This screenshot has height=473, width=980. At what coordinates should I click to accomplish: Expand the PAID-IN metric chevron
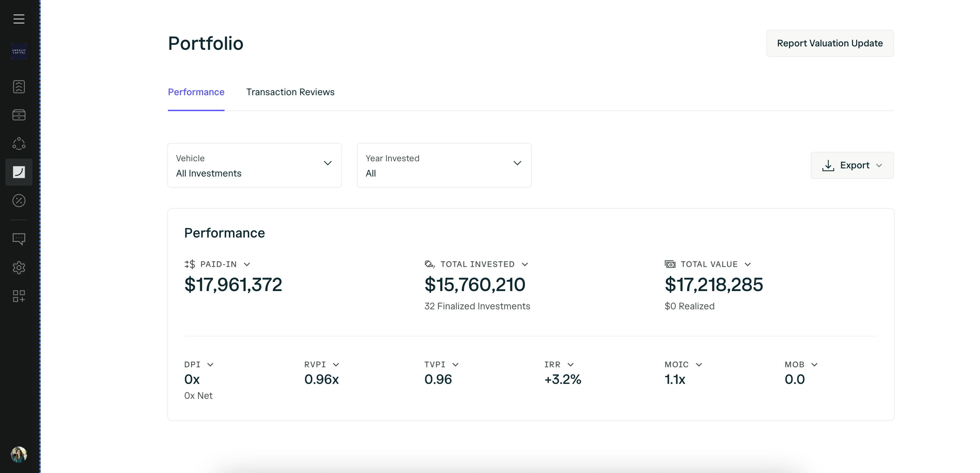247,265
